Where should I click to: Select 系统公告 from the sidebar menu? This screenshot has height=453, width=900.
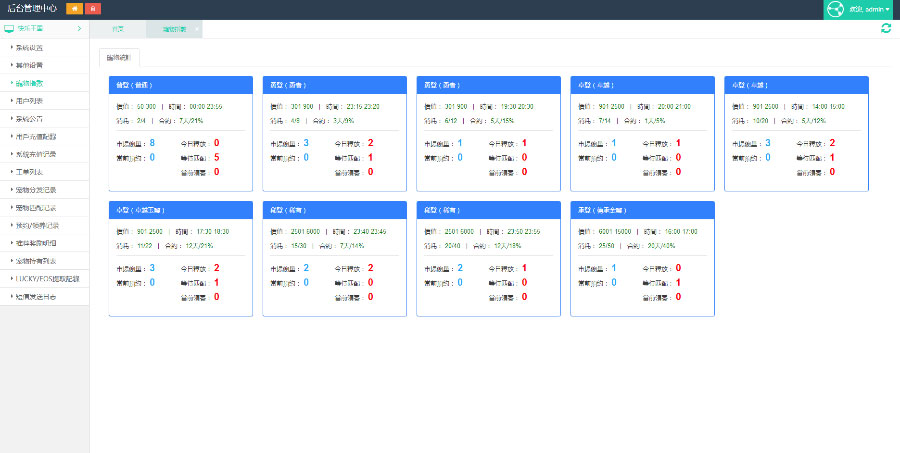pyautogui.click(x=28, y=118)
